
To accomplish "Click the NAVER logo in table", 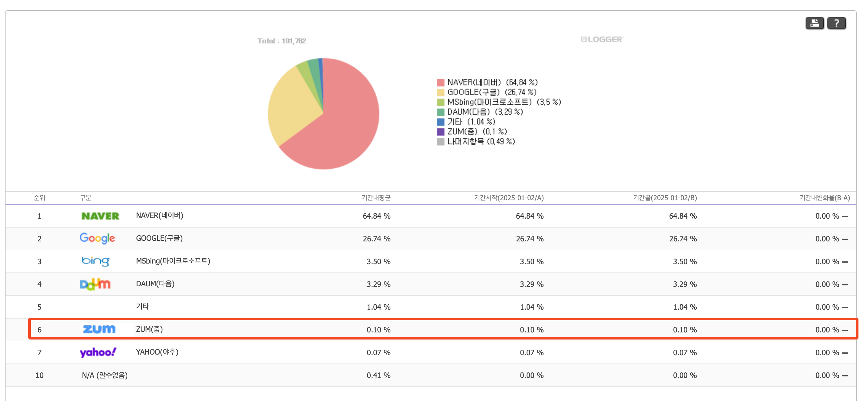I will 100,216.
